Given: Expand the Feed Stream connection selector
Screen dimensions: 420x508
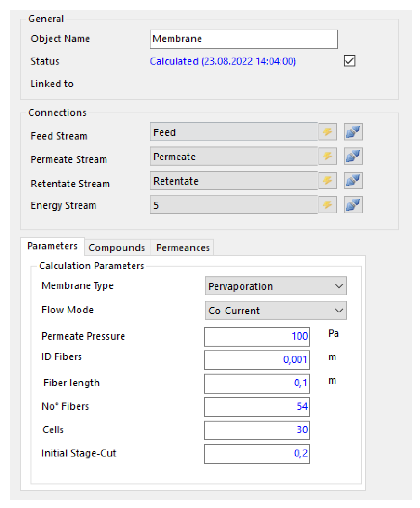Looking at the screenshot, I should click(x=233, y=132).
